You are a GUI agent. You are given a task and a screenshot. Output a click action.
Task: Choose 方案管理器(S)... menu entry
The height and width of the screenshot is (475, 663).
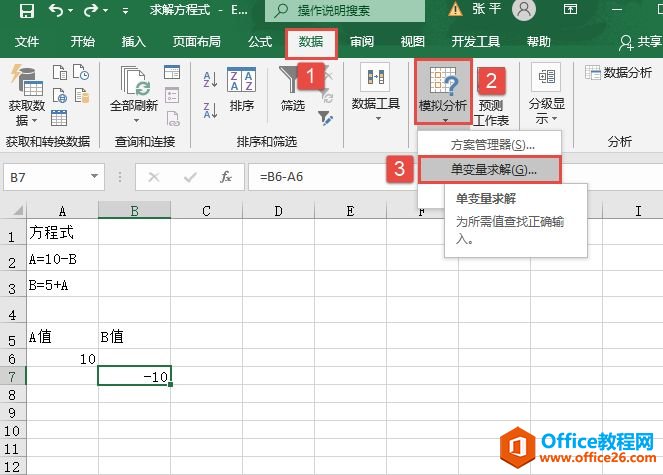click(489, 145)
